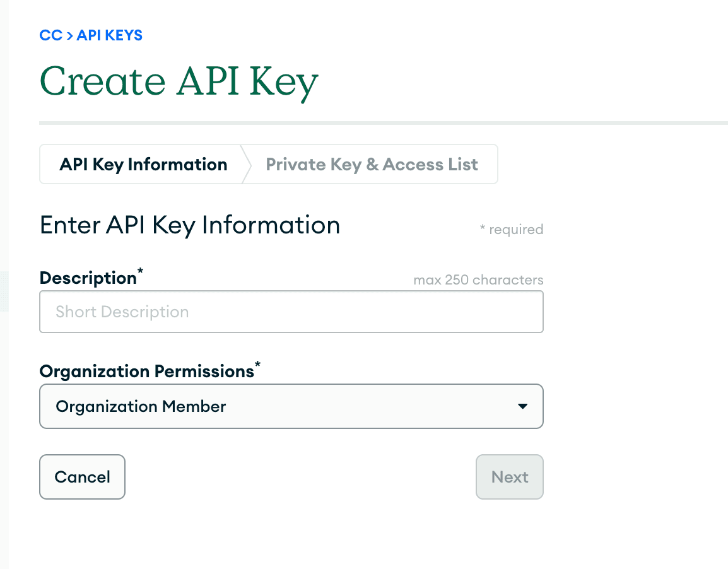Click the Cancel button
728x569 pixels.
click(82, 477)
